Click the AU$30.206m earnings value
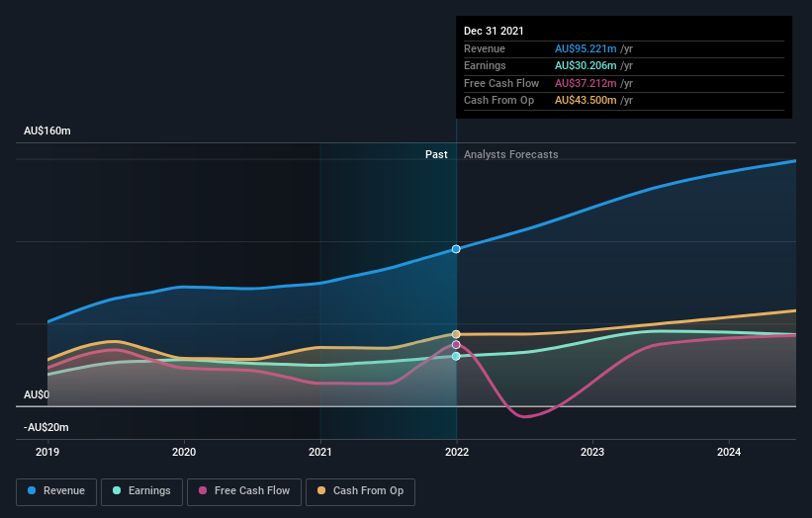This screenshot has height=518, width=812. [x=586, y=65]
